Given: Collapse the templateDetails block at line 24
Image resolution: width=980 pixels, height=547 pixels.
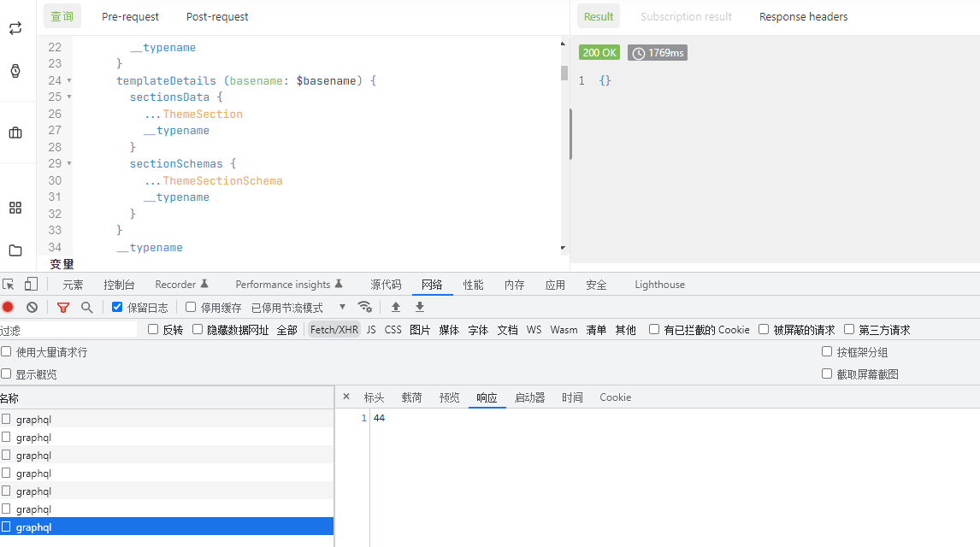Looking at the screenshot, I should coord(69,81).
